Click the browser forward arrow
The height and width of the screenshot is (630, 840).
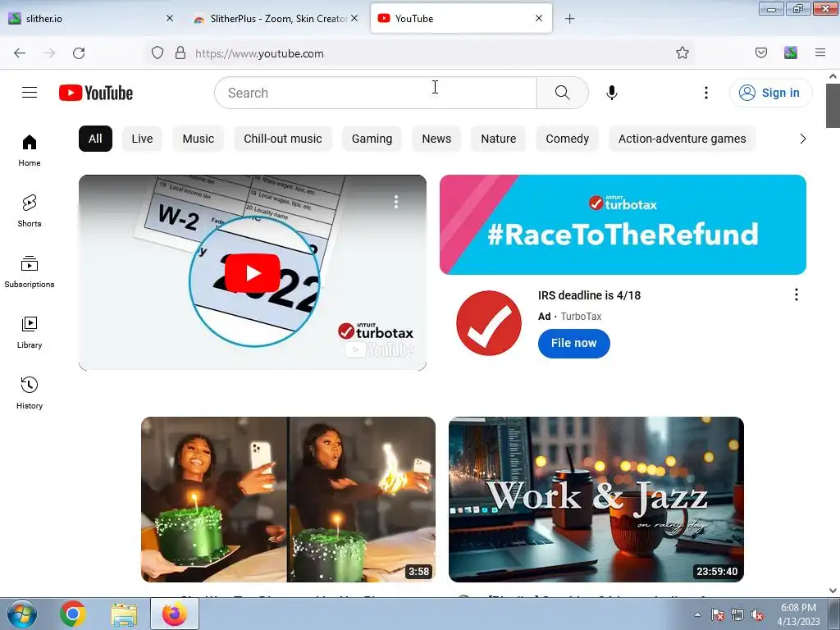[49, 53]
